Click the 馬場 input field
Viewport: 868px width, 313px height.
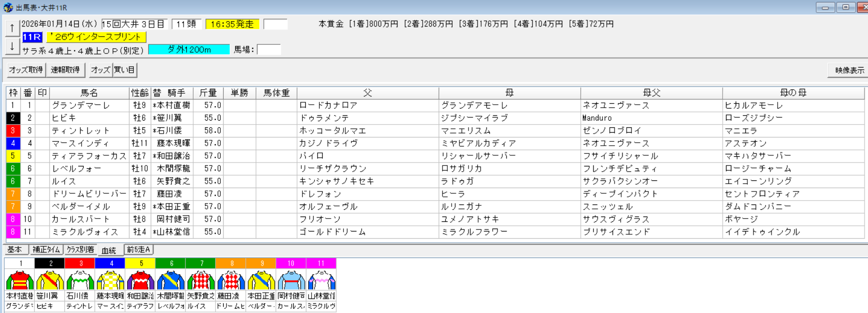tap(269, 50)
